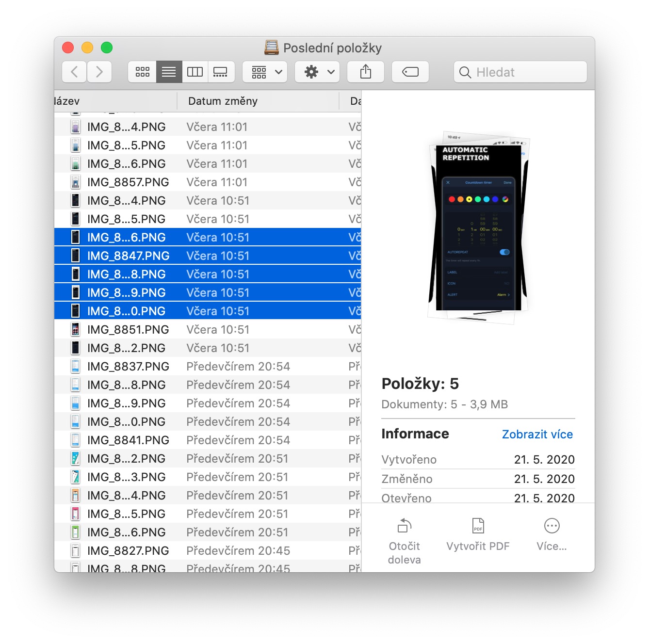Screen dimensions: 649x644
Task: Click the Otočit doleva rotate icon
Action: pos(405,525)
